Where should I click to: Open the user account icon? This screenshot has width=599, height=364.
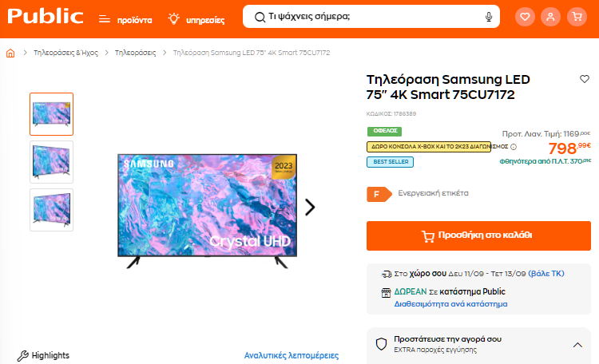click(x=550, y=17)
